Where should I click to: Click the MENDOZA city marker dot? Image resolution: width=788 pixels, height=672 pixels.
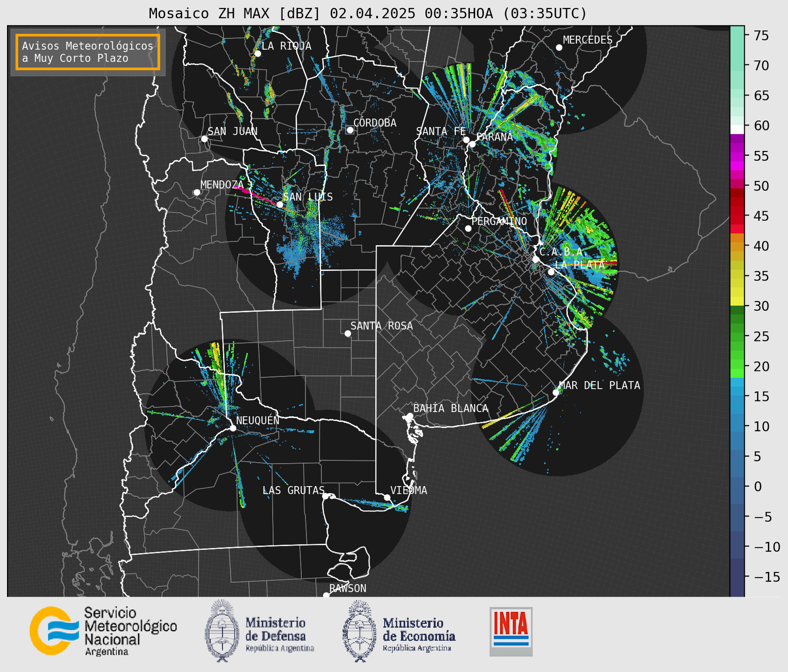tap(197, 193)
